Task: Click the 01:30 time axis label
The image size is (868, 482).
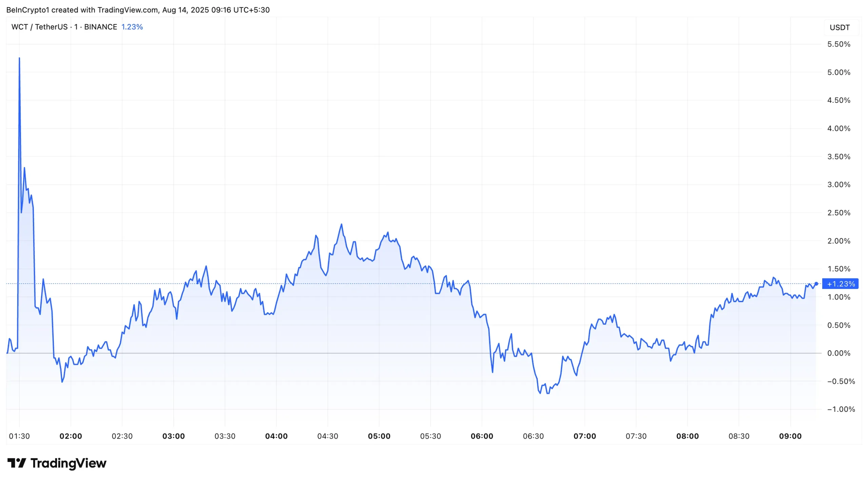Action: pos(19,436)
